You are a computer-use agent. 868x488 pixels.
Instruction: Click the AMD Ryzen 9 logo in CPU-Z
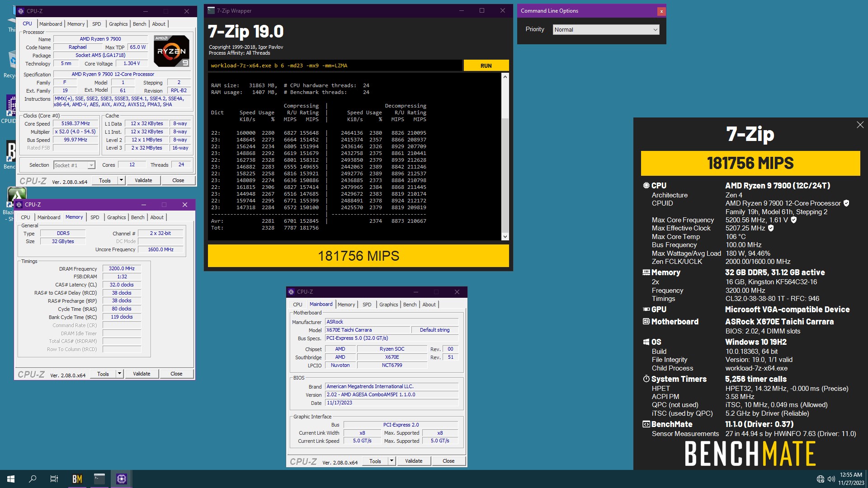pos(171,51)
